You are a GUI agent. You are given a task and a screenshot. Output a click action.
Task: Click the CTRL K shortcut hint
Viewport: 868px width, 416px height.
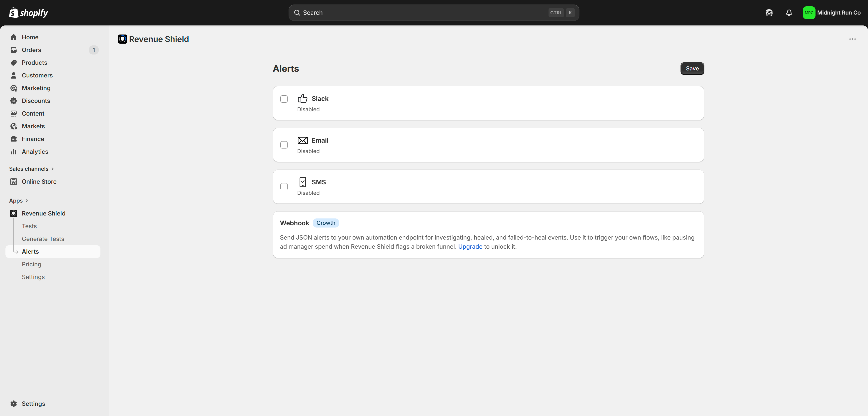coord(562,13)
